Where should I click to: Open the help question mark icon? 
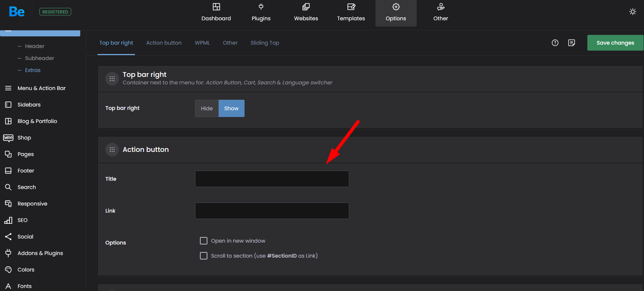point(555,43)
